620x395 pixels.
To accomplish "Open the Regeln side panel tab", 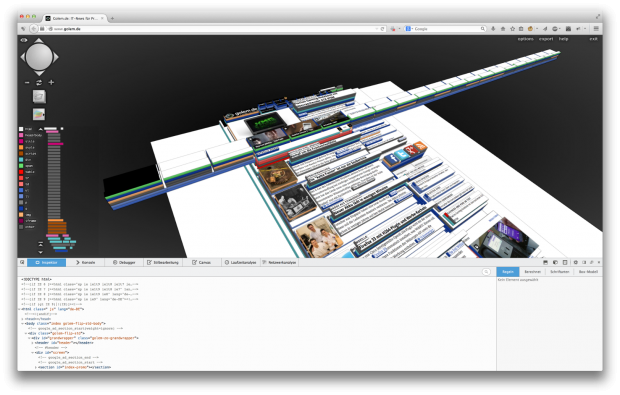I will [508, 272].
